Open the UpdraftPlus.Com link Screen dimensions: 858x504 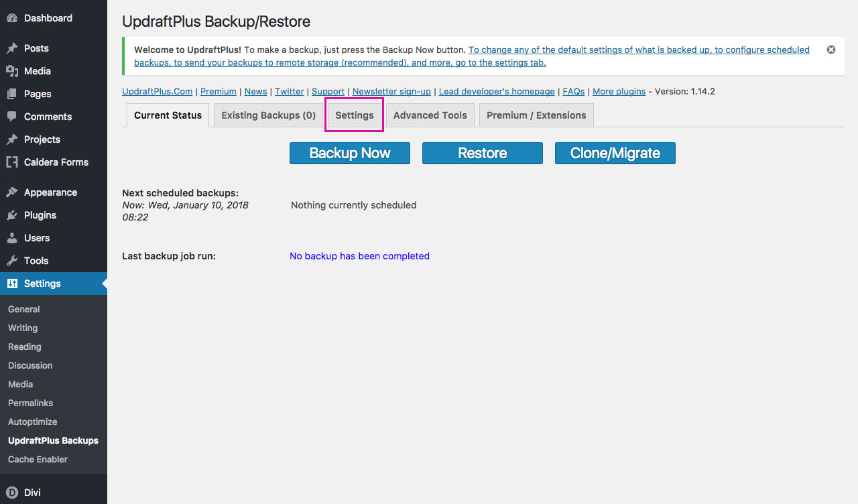[x=157, y=92]
